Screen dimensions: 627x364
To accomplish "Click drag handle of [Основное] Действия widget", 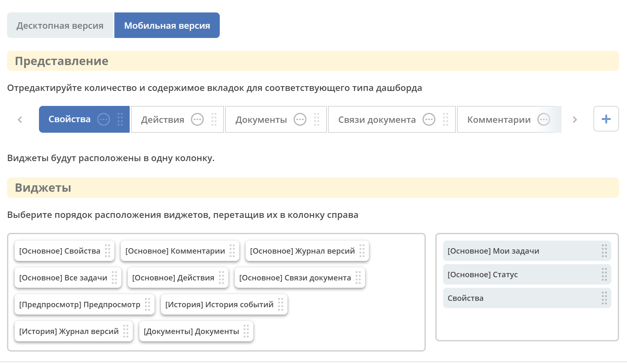I will 221,278.
